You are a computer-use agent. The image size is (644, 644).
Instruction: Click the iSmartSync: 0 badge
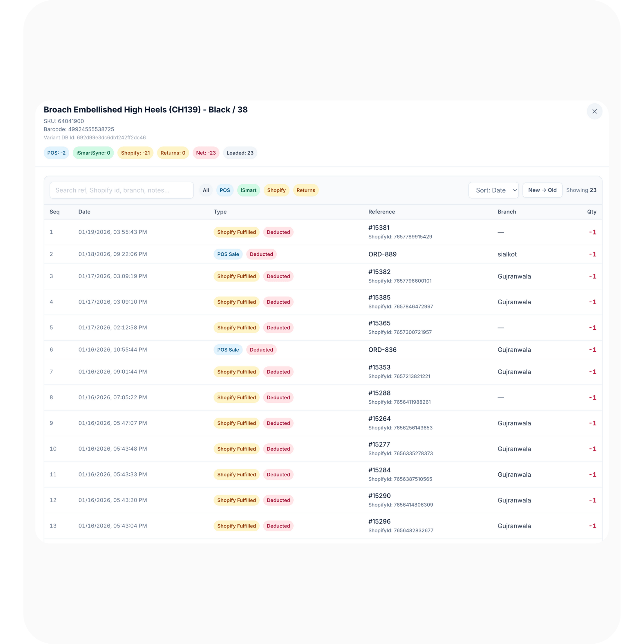pyautogui.click(x=93, y=153)
